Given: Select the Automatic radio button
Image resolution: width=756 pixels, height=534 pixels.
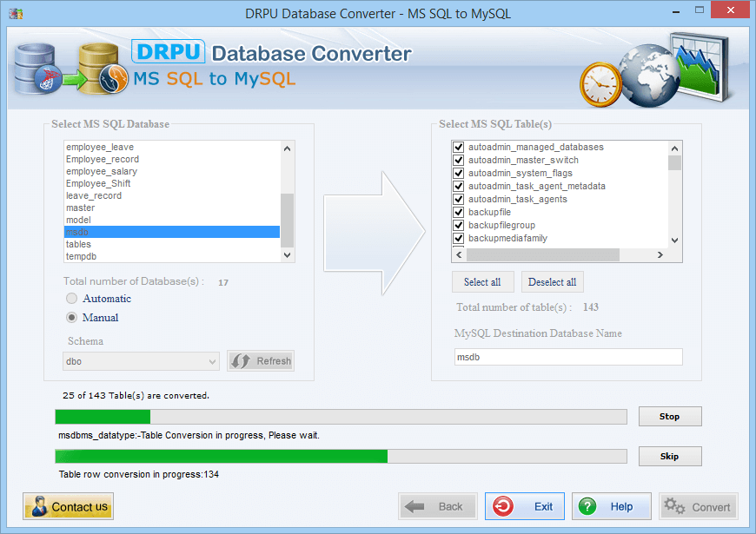Looking at the screenshot, I should [x=72, y=299].
